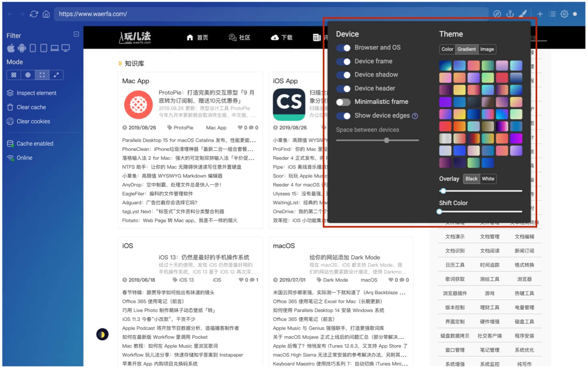Click Clear cache in the sidebar
588x368 pixels.
pos(26,107)
